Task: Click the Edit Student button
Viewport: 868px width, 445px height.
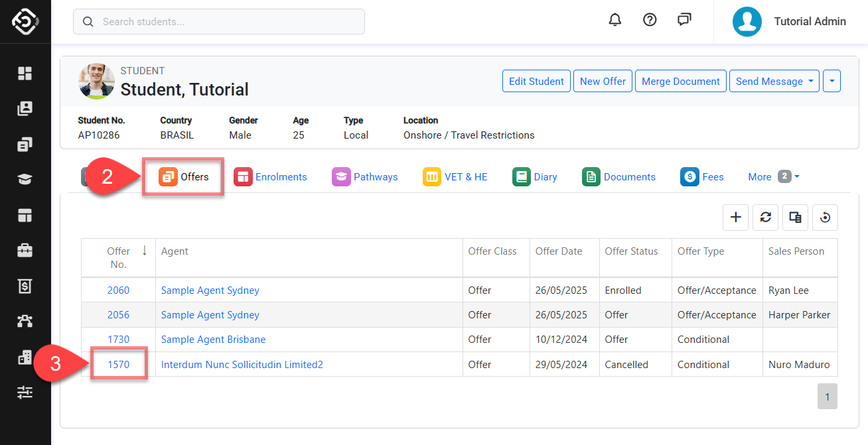Action: (x=536, y=82)
